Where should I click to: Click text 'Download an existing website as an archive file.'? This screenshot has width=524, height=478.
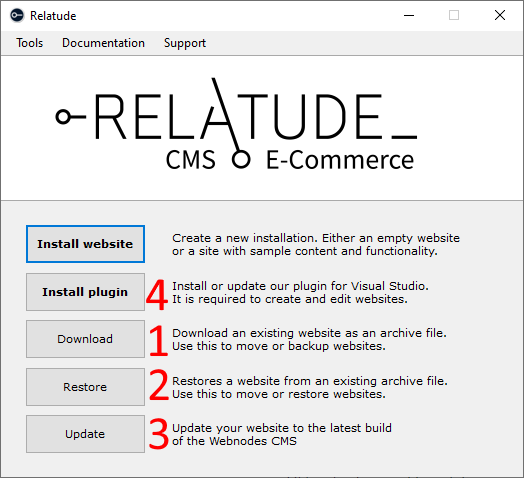[x=309, y=333]
